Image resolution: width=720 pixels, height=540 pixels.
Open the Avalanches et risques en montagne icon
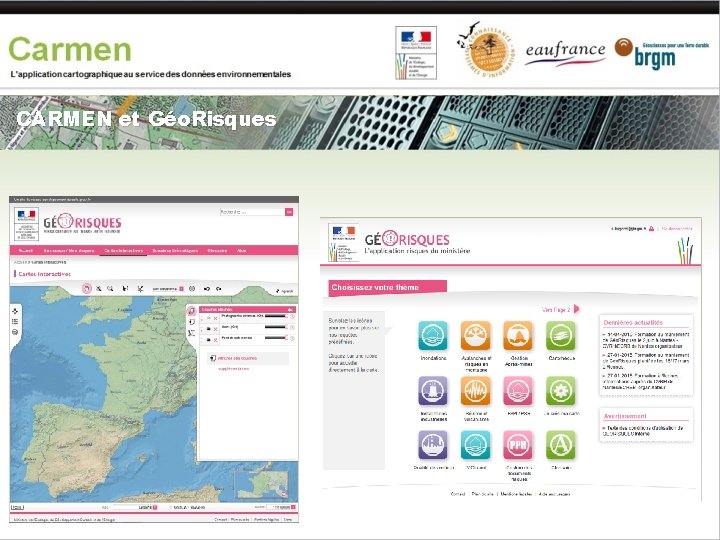coord(475,336)
